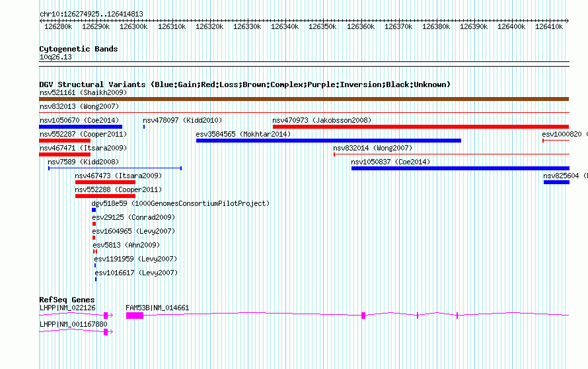The width and height of the screenshot is (588, 369).
Task: Click the chr10:126274925..126414813 coordinate text
Action: (91, 14)
